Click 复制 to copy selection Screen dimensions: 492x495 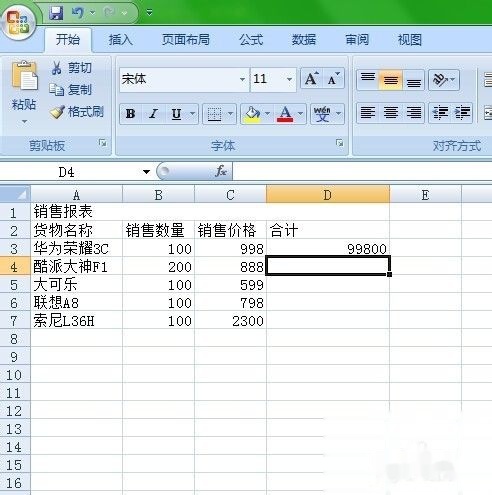coord(71,90)
